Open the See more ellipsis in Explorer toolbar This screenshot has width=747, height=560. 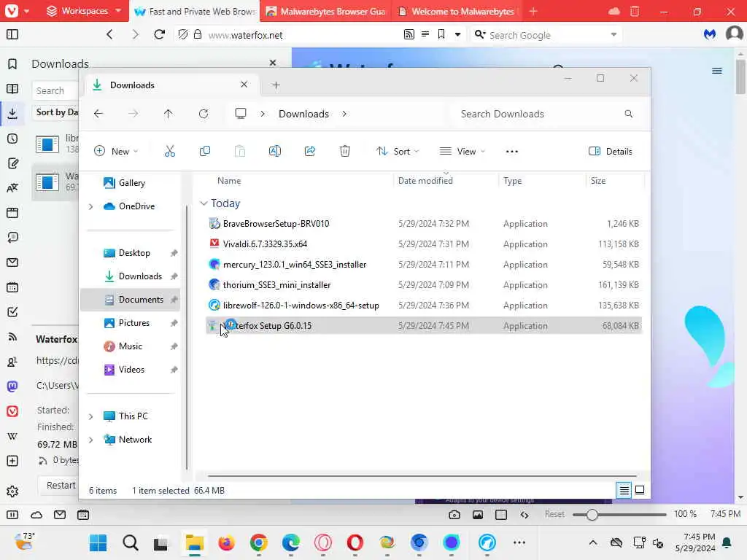click(511, 152)
